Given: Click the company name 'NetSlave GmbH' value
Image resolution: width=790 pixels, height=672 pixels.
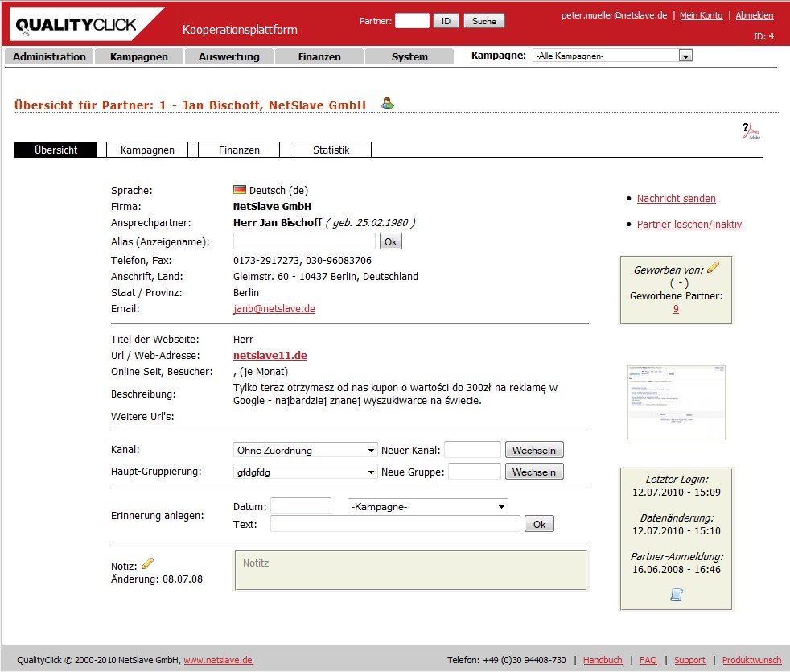Looking at the screenshot, I should (x=272, y=207).
